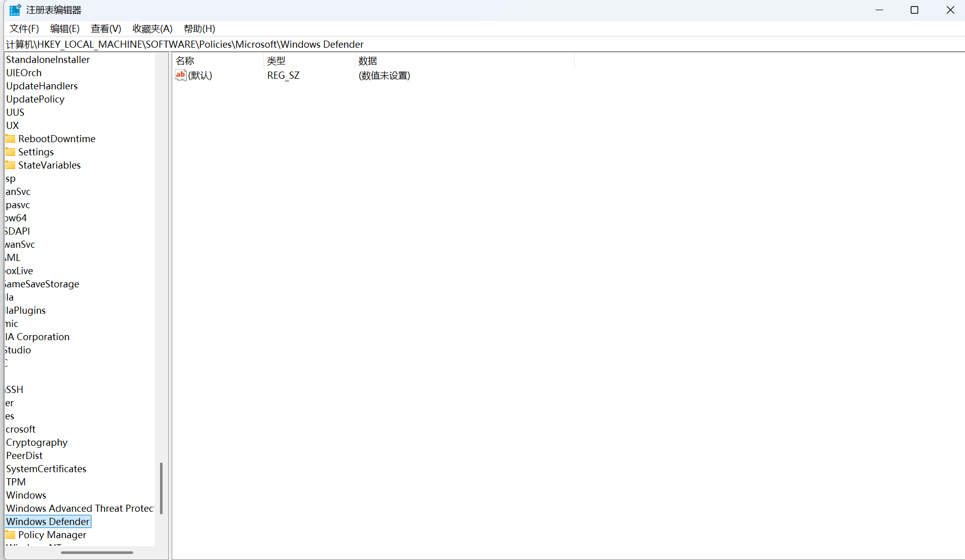Click the Settings folder icon
The image size is (965, 560).
pos(10,152)
